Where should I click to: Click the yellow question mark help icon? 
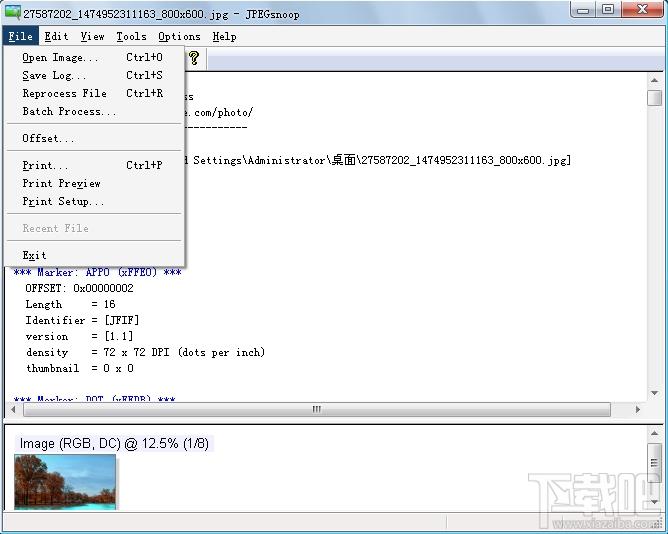coord(194,58)
